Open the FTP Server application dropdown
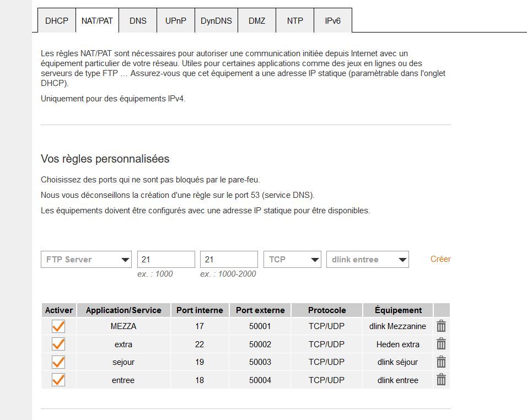Viewport: 527px width, 420px height. 86,260
